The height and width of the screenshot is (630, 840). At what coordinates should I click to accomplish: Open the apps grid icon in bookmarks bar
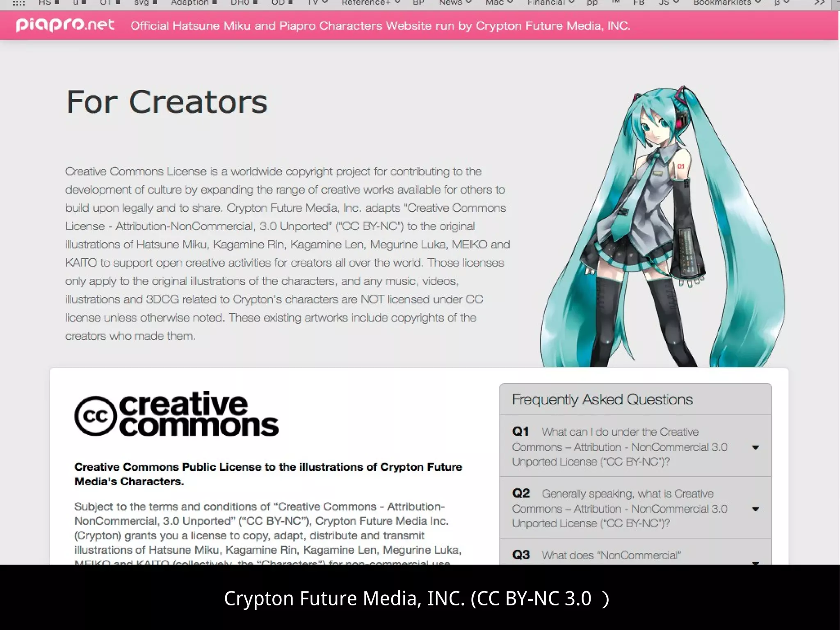(19, 3)
